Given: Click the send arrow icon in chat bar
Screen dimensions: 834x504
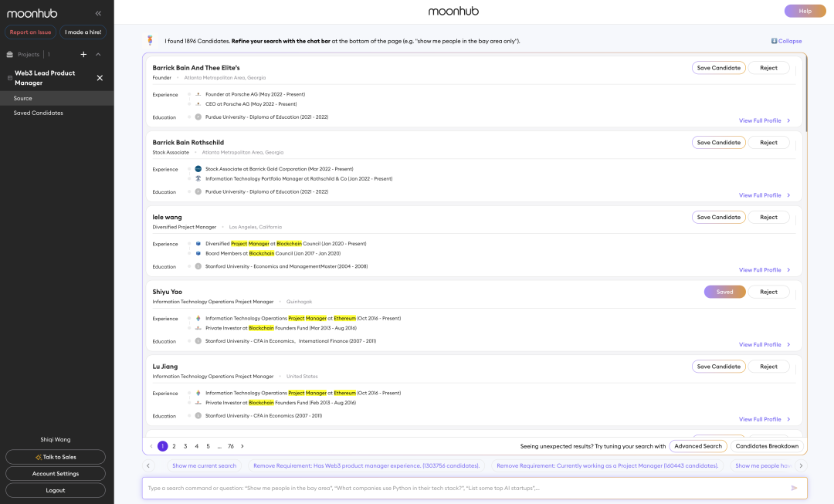Looking at the screenshot, I should [794, 488].
